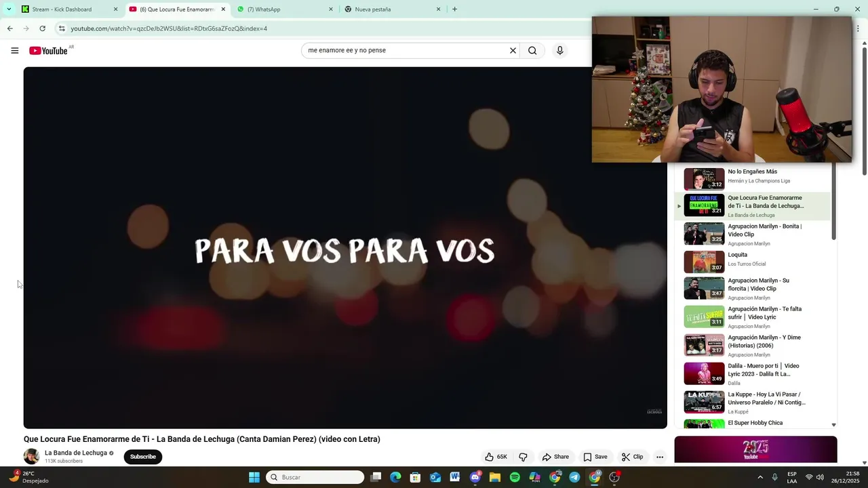The image size is (868, 488).
Task: Subscribe to La Banda de Lechuga
Action: point(143,457)
